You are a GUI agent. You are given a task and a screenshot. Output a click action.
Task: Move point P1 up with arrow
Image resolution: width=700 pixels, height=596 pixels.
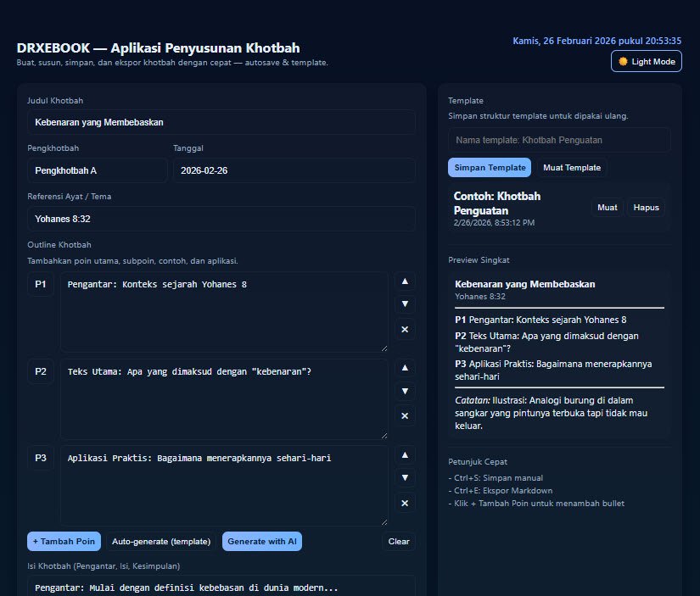tap(405, 281)
